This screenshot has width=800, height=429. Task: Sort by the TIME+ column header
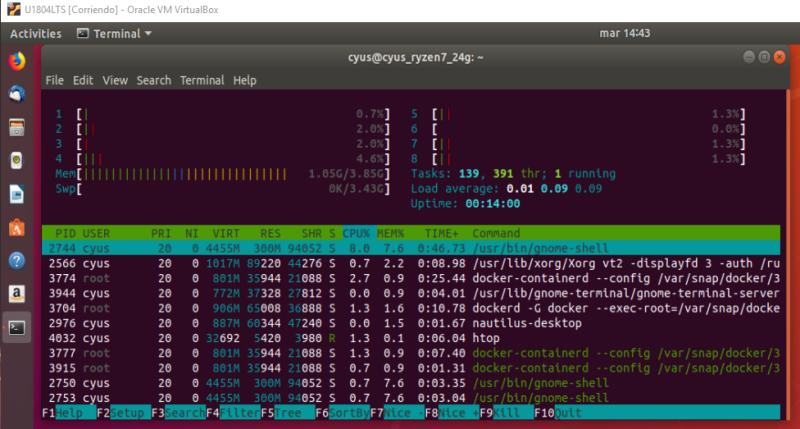[x=441, y=234]
